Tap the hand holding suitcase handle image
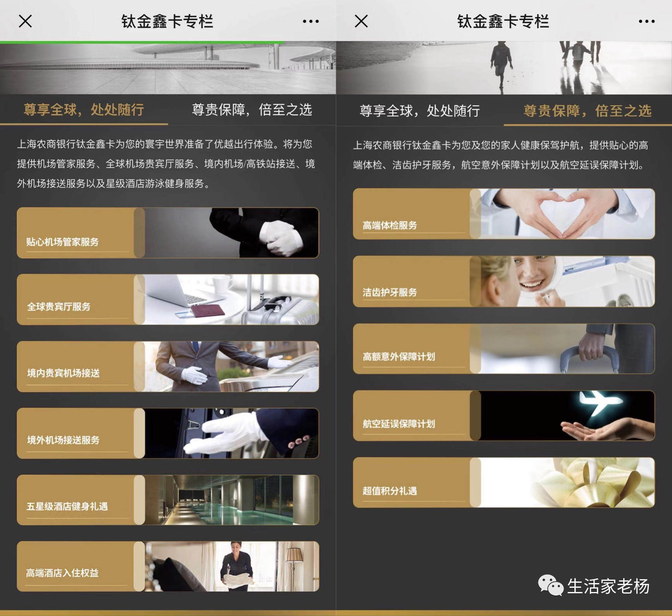The image size is (672, 616). 567,348
